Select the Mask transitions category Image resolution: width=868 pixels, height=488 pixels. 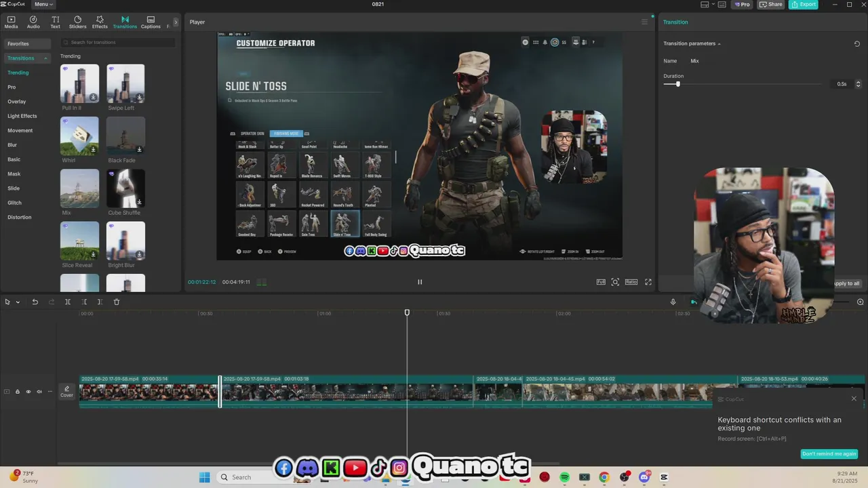point(14,174)
